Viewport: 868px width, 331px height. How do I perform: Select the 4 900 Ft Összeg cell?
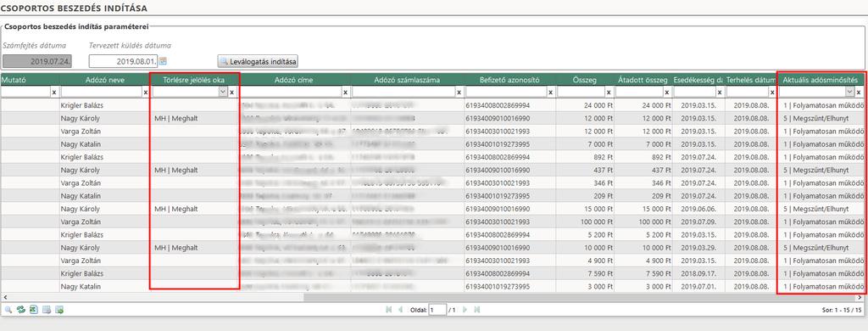(585, 261)
